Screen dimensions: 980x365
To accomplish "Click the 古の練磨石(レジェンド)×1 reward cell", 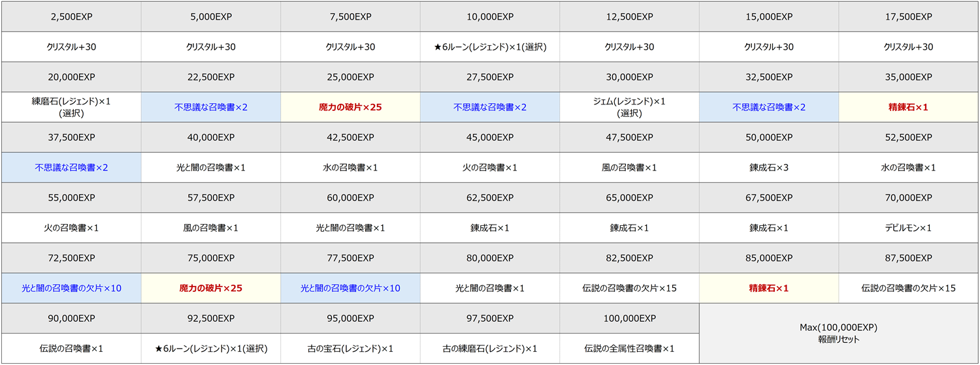I will pyautogui.click(x=490, y=349).
